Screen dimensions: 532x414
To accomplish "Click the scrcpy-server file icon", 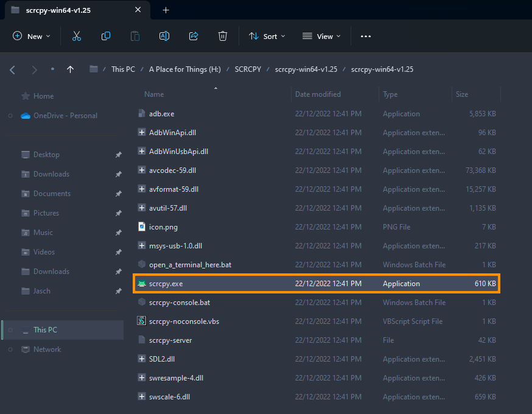I will (142, 340).
